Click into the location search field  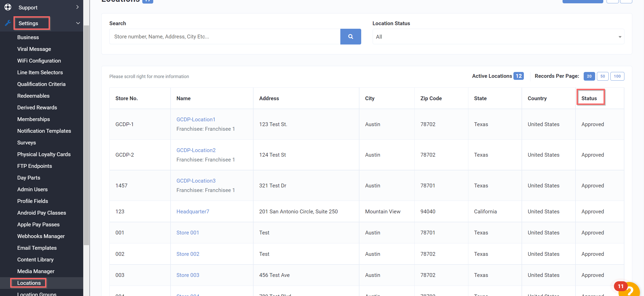pyautogui.click(x=225, y=37)
